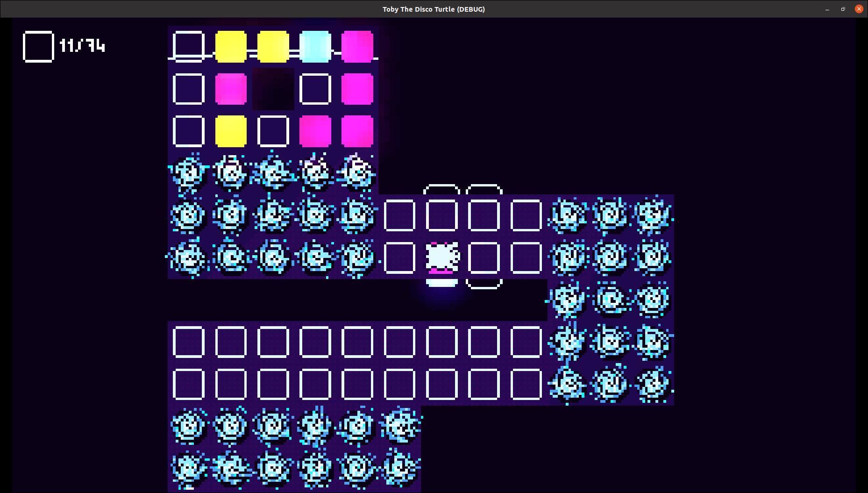This screenshot has width=868, height=493.
Task: Click the unlit tile between two magenta tiles
Action: [315, 89]
